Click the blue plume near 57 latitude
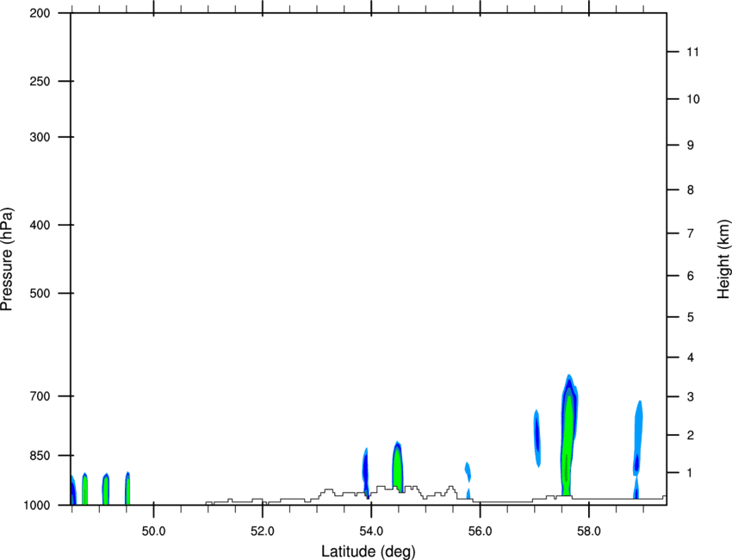 coord(537,438)
